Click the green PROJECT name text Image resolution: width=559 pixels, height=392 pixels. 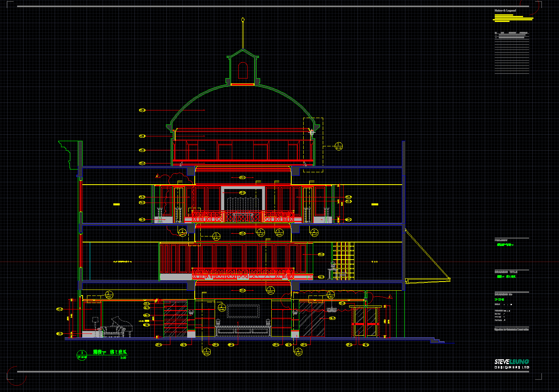coord(505,245)
